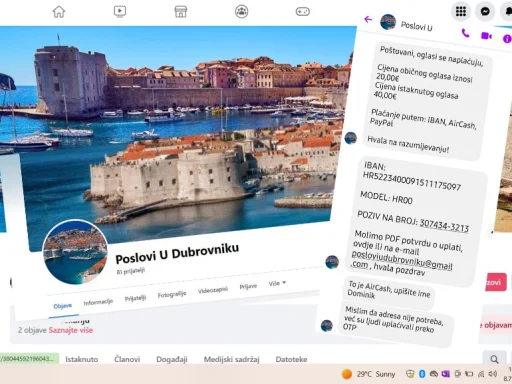The image size is (512, 384).
Task: Open the battery status tray icon
Action: coord(469,374)
